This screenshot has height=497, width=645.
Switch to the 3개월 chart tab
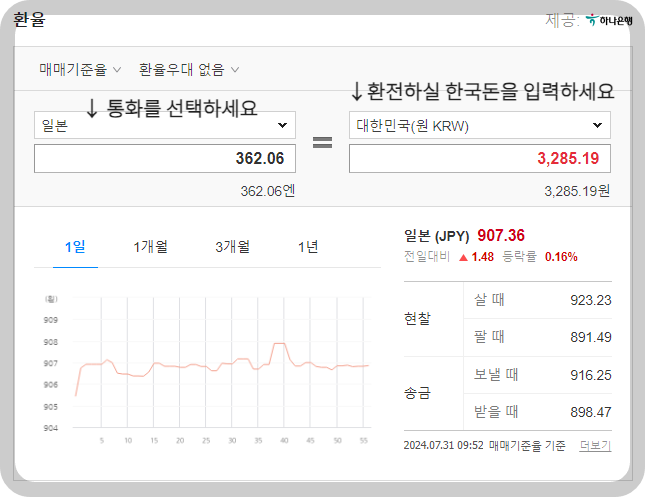pos(233,247)
